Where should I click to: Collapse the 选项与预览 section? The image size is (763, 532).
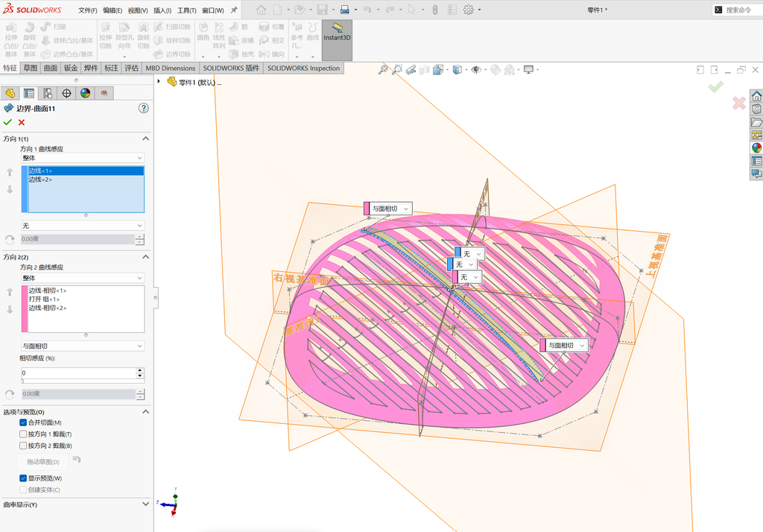tap(145, 412)
